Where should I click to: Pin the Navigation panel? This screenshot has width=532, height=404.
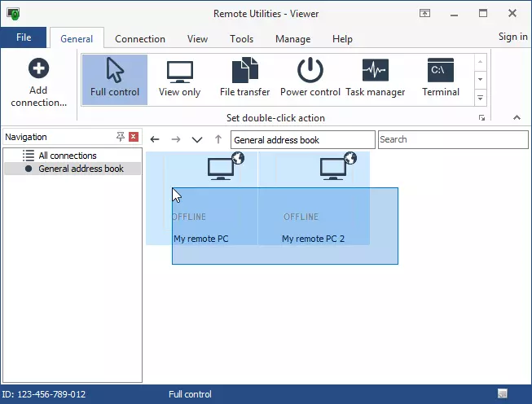(121, 137)
